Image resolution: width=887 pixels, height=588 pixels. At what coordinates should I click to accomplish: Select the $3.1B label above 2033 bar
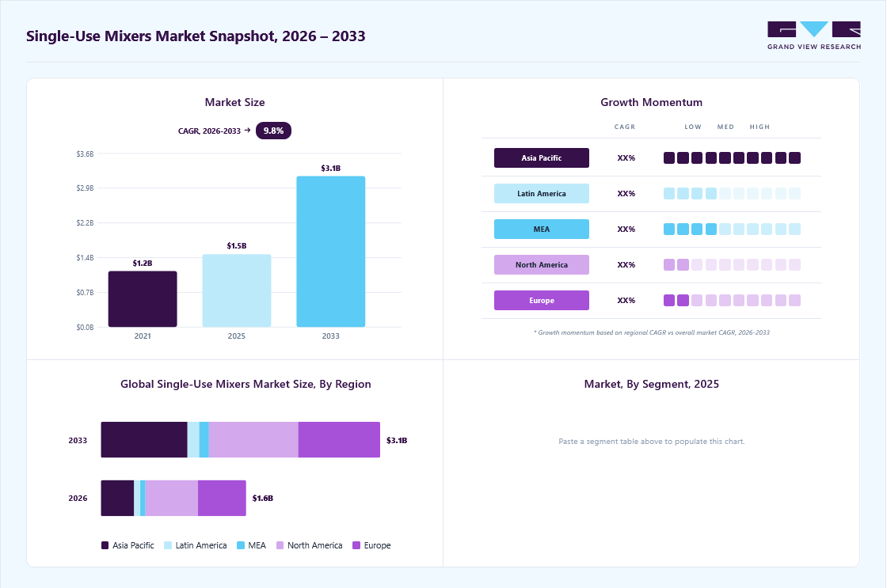point(331,169)
